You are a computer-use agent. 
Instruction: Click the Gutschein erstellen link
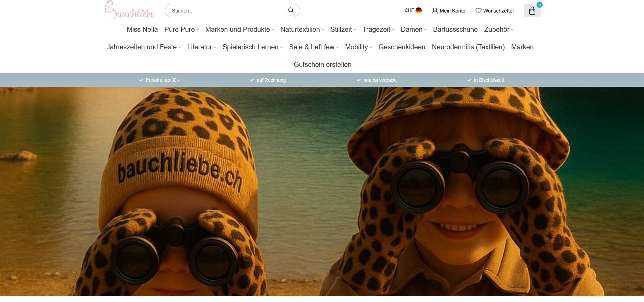click(x=322, y=65)
